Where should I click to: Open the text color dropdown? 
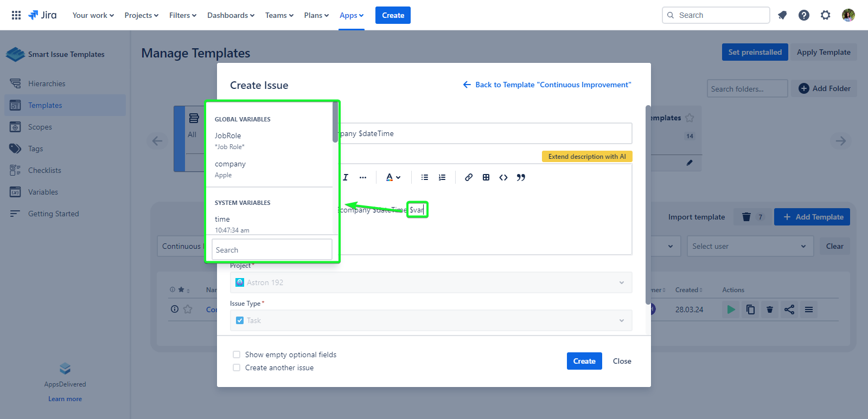(x=393, y=177)
